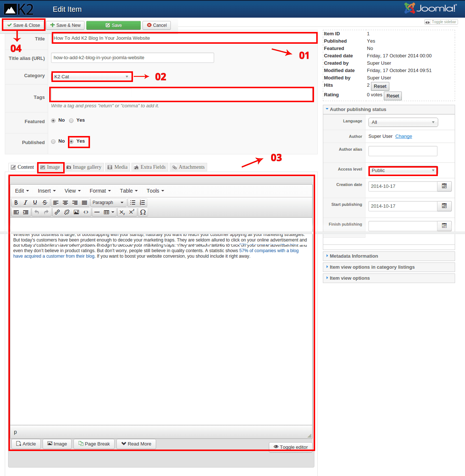The image size is (465, 476).
Task: Apply subscript formatting
Action: pos(122,212)
